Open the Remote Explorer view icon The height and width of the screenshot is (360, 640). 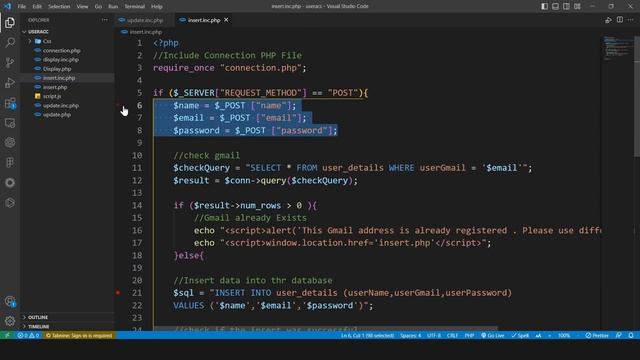click(x=10, y=123)
